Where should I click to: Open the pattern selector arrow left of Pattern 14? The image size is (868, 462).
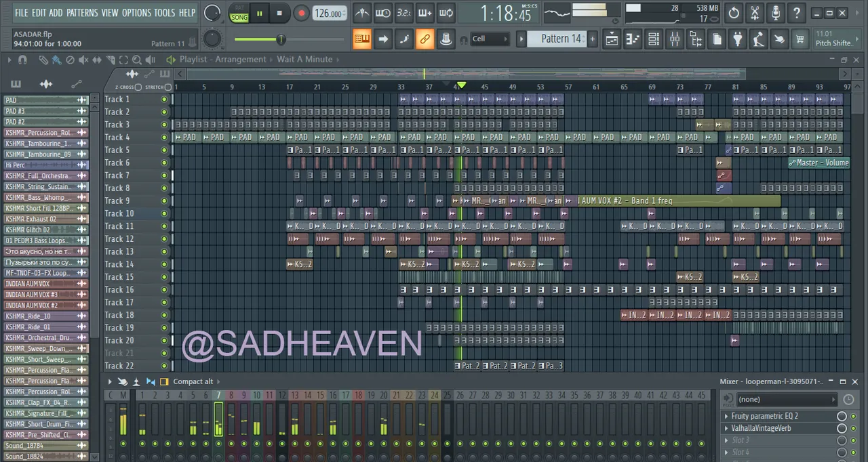click(x=521, y=39)
